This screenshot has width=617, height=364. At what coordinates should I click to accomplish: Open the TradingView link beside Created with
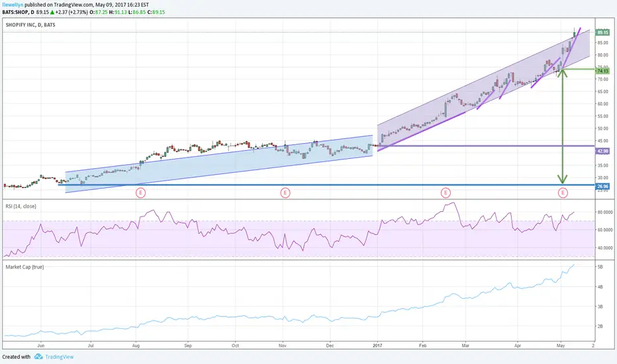(x=60, y=357)
